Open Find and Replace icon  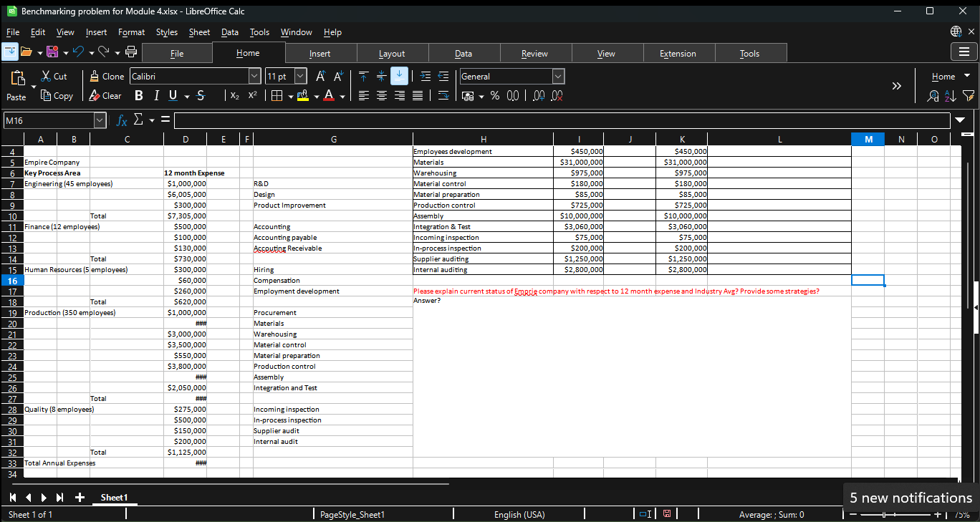click(933, 96)
